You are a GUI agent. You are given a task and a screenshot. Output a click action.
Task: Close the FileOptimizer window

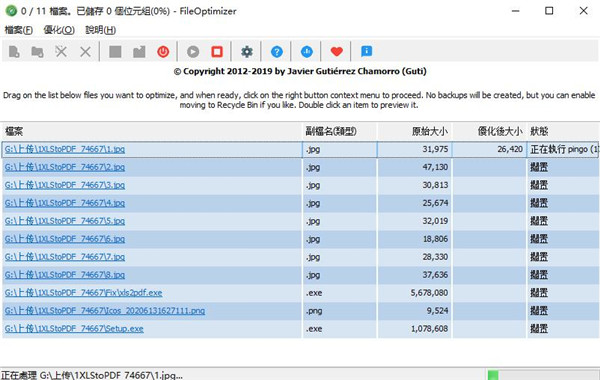[584, 11]
